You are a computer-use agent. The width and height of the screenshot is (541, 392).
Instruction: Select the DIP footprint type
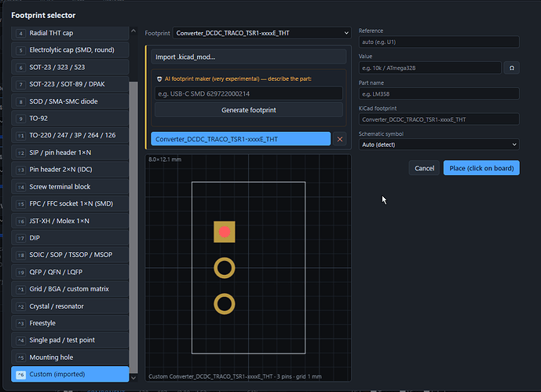pyautogui.click(x=70, y=238)
